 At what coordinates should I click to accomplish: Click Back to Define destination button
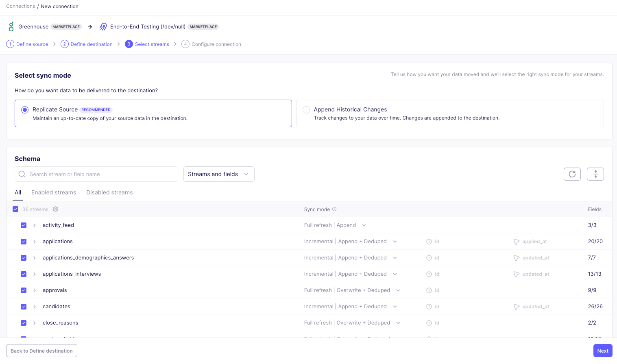(x=41, y=351)
